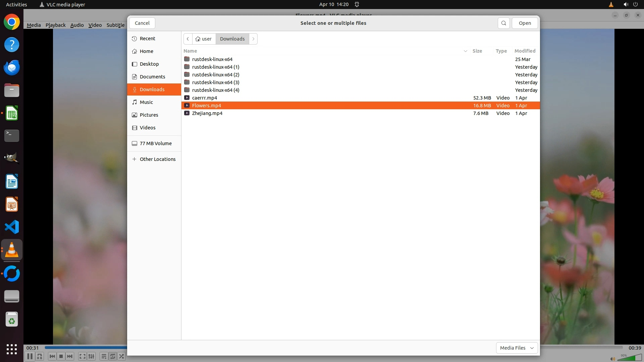Stop playback with the stop button
The width and height of the screenshot is (644, 362).
pyautogui.click(x=61, y=356)
